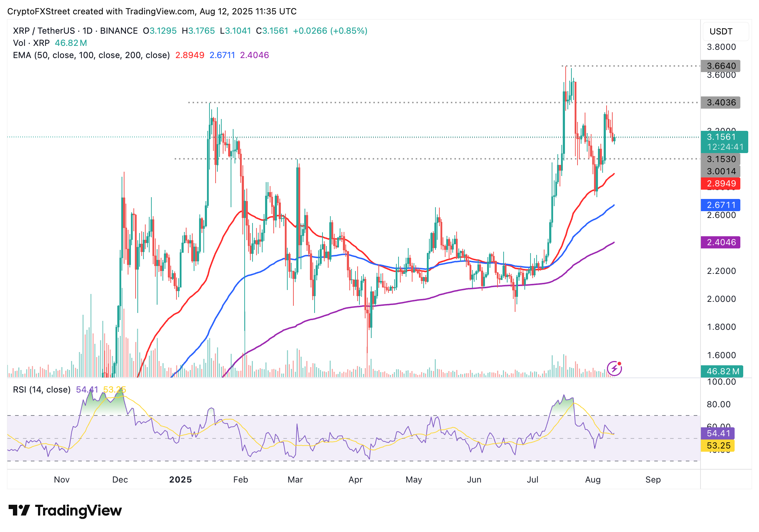Click the 3.6640 price level label
This screenshot has height=532, width=759.
720,66
